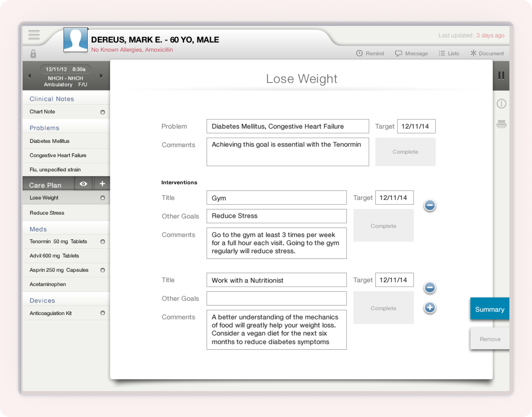Click the Problem input field
Screen dimensions: 532x417
pos(287,126)
